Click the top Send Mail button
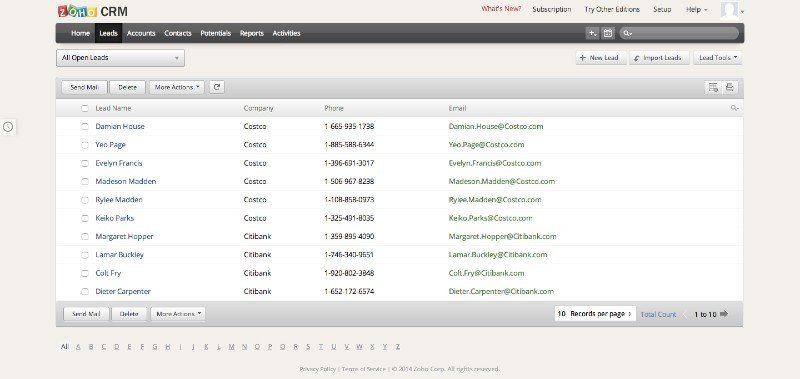The width and height of the screenshot is (800, 379). coord(84,87)
